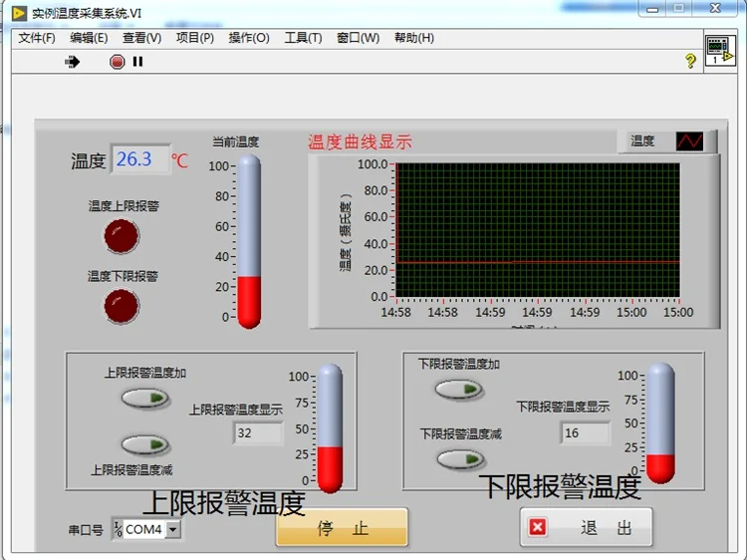Open the 编辑(E) menu
Viewport: 747px width, 560px height.
coord(89,38)
